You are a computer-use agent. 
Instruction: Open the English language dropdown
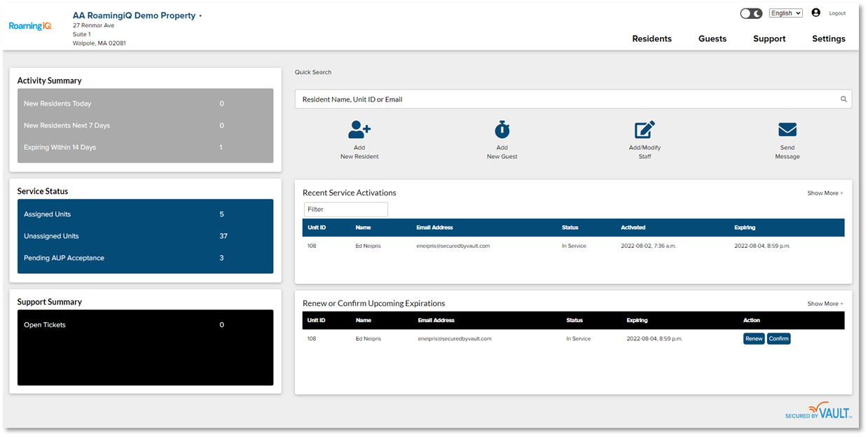pos(785,13)
